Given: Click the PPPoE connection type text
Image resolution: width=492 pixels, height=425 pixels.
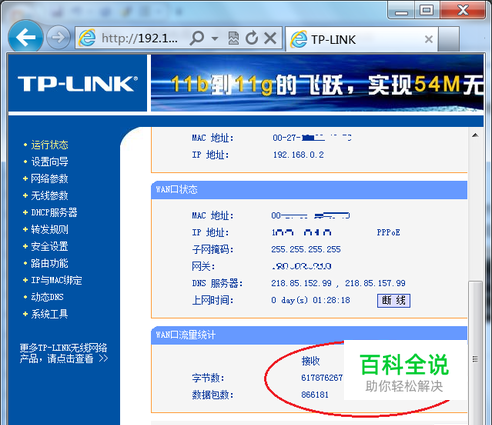Looking at the screenshot, I should pyautogui.click(x=388, y=233).
